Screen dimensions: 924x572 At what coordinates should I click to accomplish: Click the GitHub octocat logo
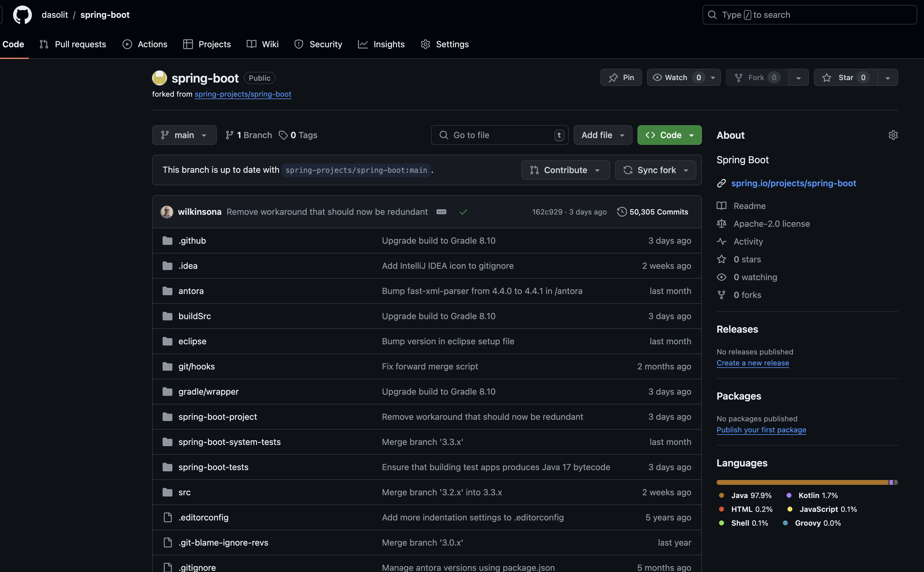22,15
